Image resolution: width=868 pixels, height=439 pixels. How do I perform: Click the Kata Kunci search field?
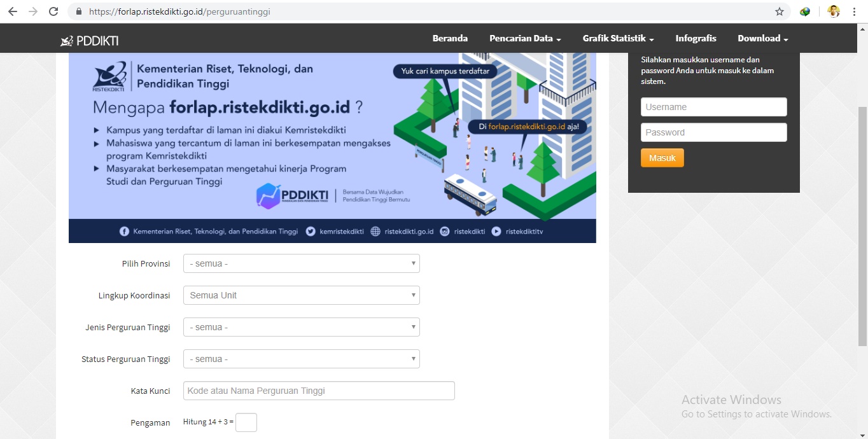(319, 391)
